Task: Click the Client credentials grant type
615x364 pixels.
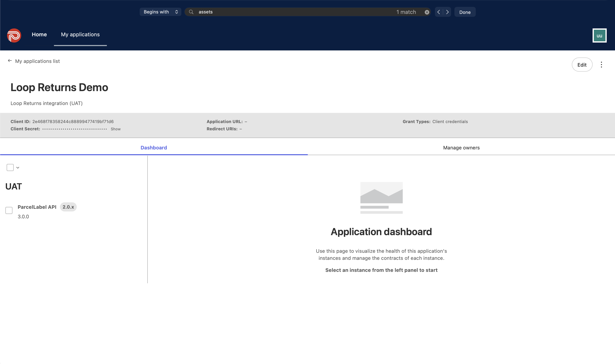Action: (450, 122)
